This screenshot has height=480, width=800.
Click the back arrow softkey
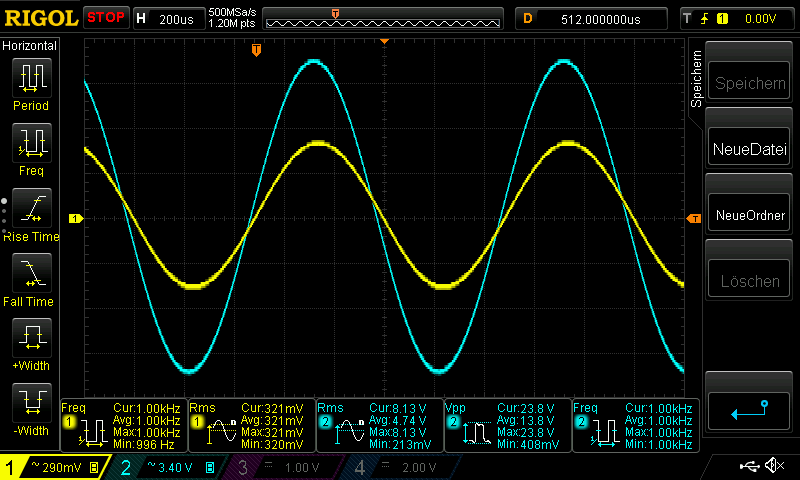(x=749, y=411)
